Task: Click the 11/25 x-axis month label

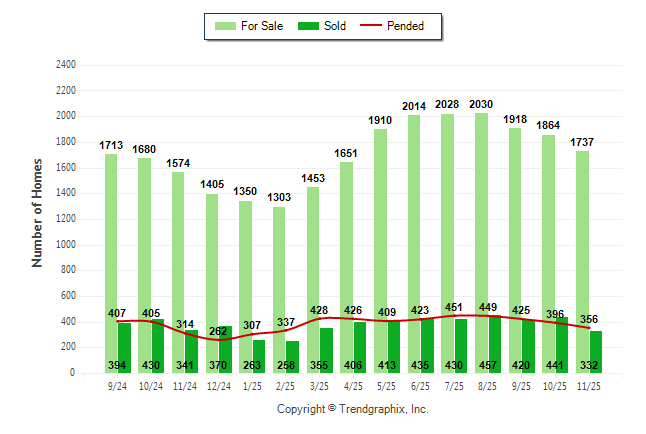Action: pyautogui.click(x=589, y=386)
